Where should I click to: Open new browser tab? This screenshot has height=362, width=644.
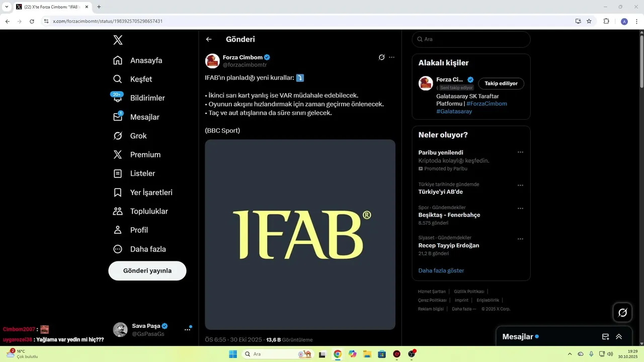coord(99,7)
